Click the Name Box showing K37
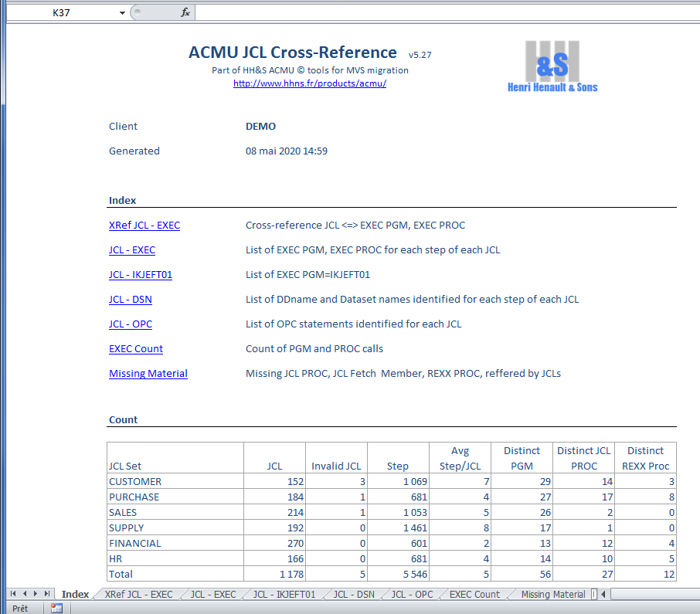This screenshot has width=700, height=614. 62,13
